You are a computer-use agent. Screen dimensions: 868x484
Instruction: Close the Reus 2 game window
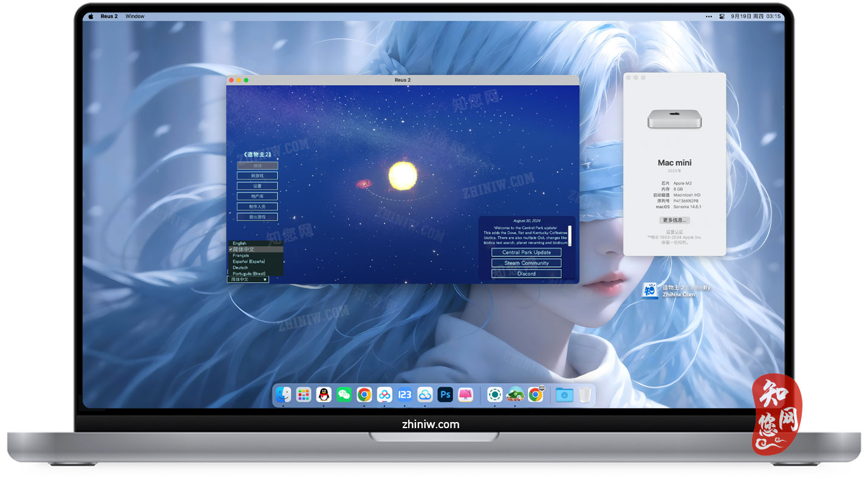(231, 80)
